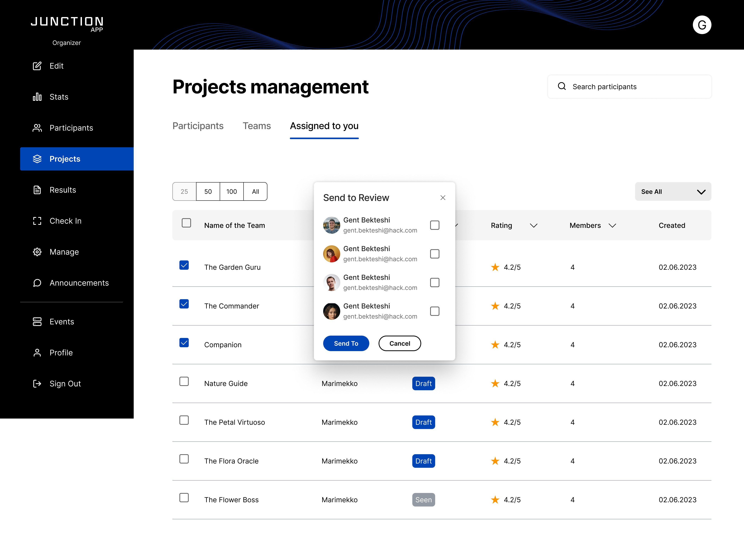Expand the Rating column sort chevron
This screenshot has width=744, height=560.
tap(533, 226)
